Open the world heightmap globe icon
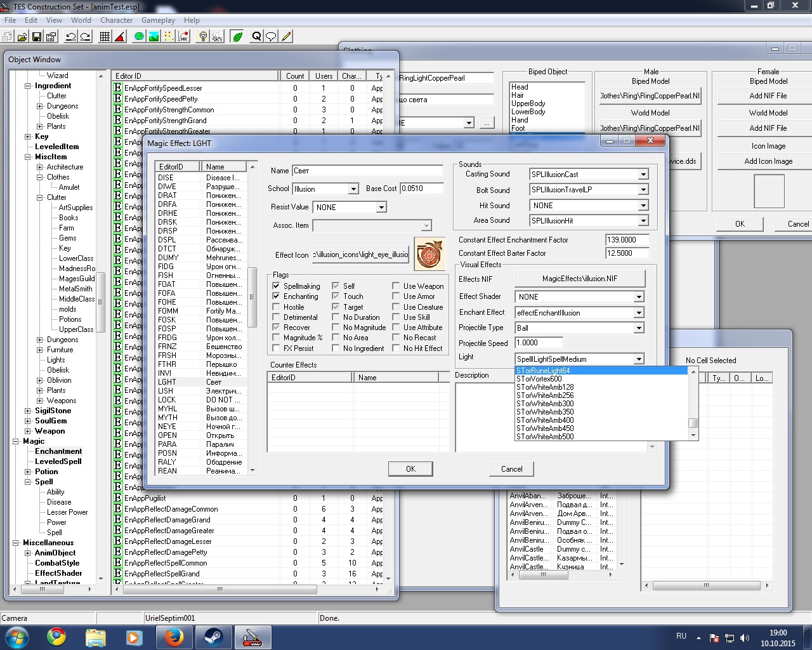Viewport: 812px width, 650px height. click(140, 37)
